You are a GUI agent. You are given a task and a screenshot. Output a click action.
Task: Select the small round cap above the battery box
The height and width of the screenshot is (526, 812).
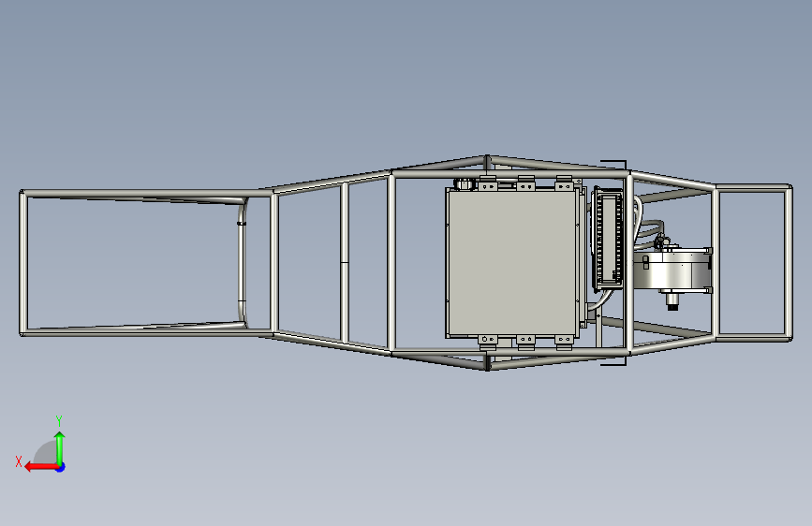464,183
